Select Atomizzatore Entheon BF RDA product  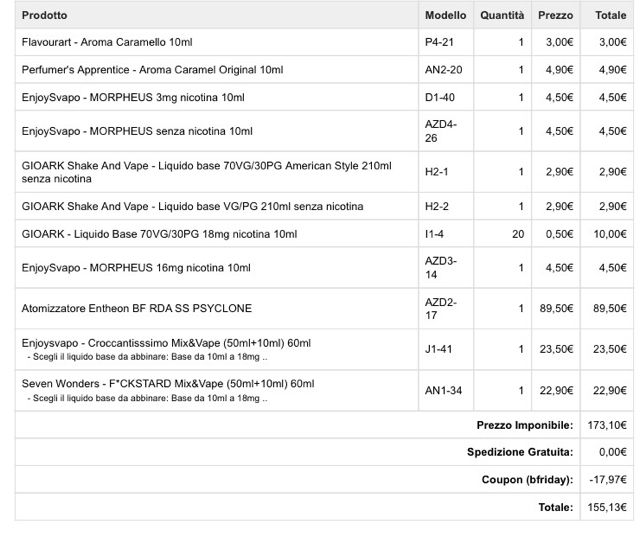click(137, 308)
